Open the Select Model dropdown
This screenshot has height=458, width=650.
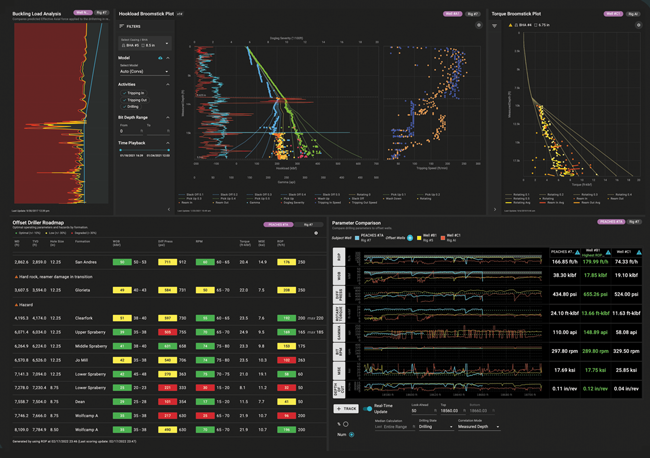point(143,71)
